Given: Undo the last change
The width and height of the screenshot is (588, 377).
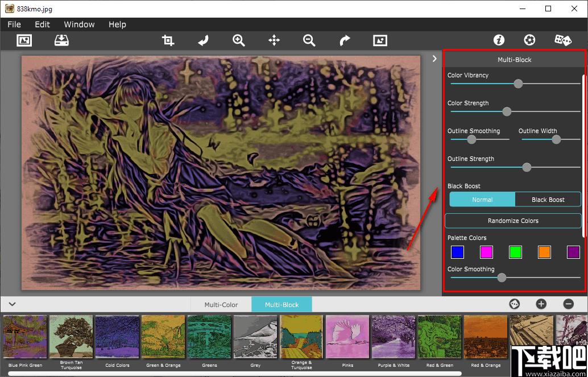Looking at the screenshot, I should click(x=203, y=40).
